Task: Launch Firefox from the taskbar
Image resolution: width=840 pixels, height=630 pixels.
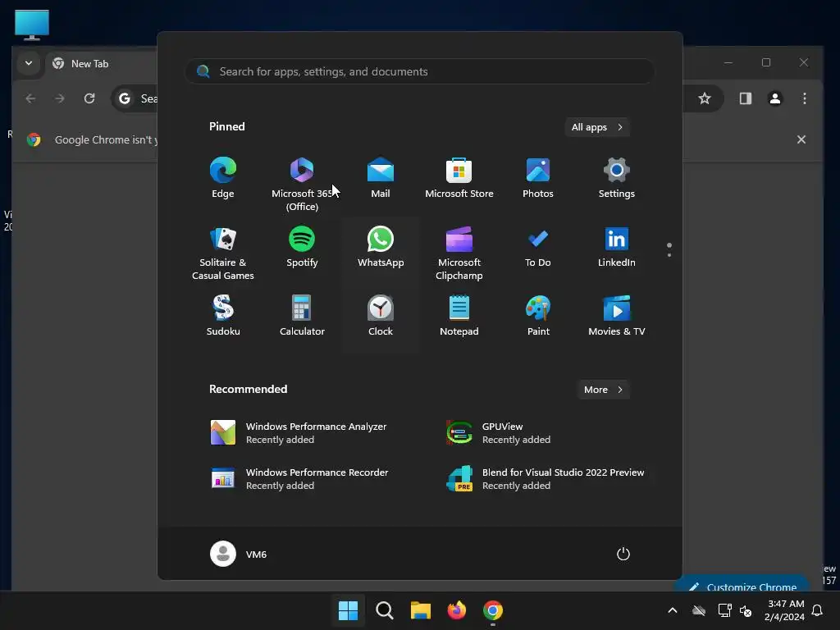Action: tap(456, 610)
